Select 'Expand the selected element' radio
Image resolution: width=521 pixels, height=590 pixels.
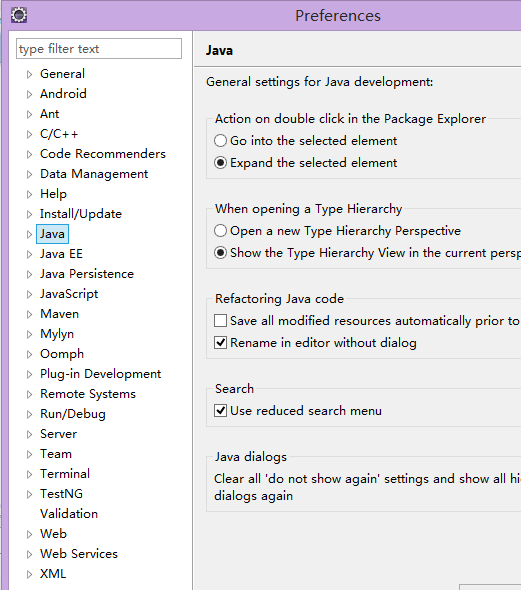[x=220, y=163]
